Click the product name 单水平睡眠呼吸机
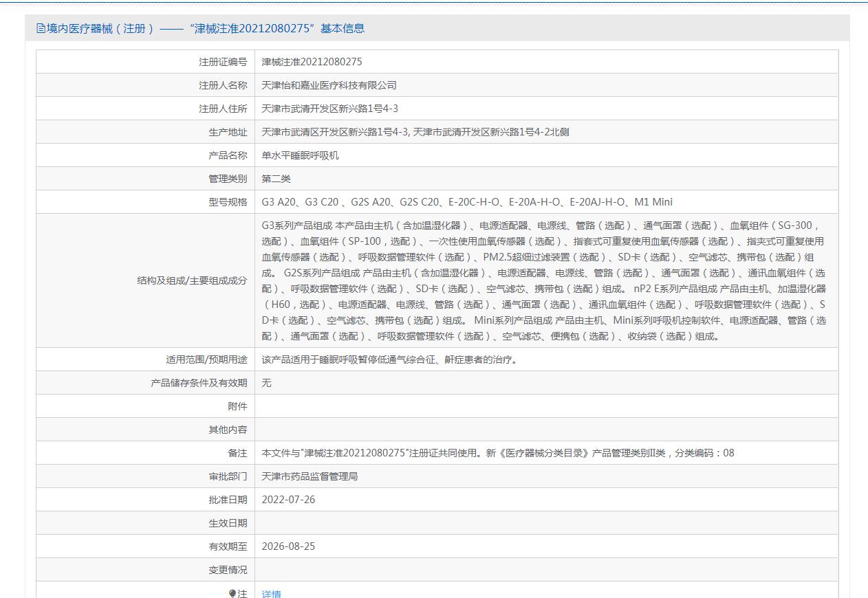Viewport: 868px width, 598px height. coord(301,155)
